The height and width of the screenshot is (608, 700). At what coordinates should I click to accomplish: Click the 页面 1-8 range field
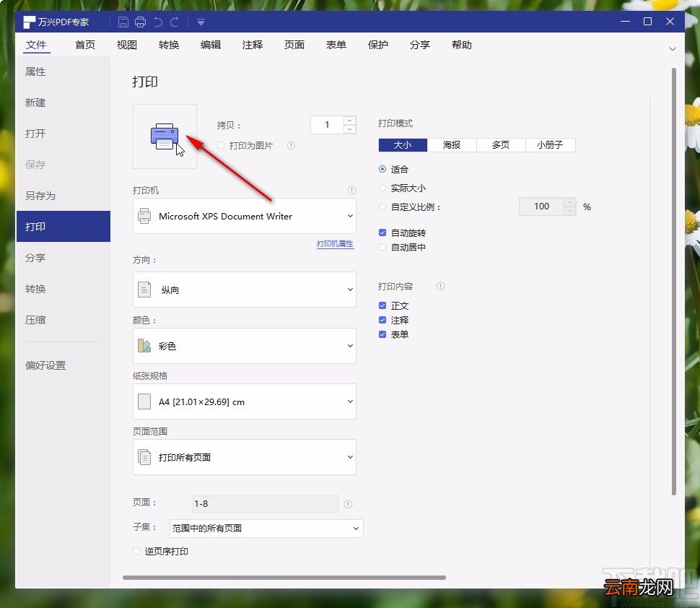click(265, 504)
